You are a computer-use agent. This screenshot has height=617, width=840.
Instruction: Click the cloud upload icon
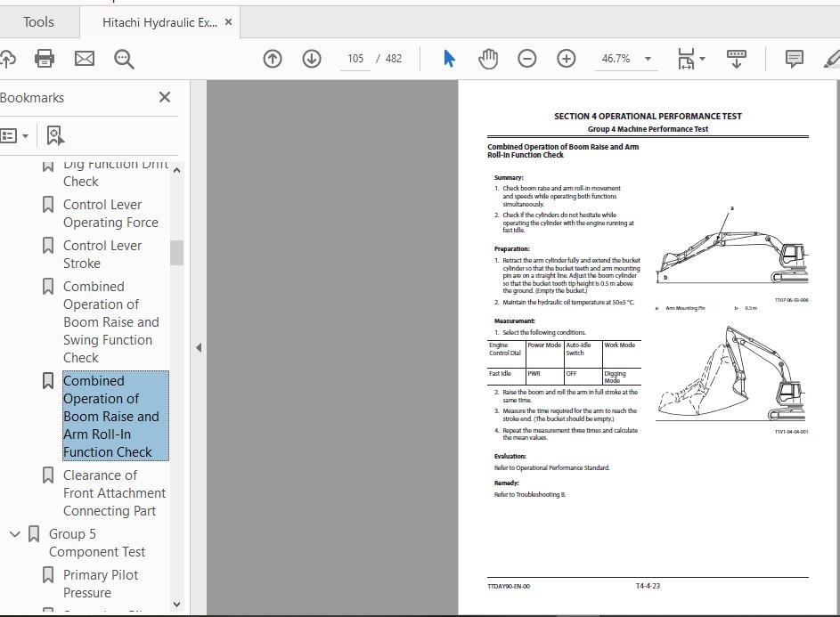(7, 59)
